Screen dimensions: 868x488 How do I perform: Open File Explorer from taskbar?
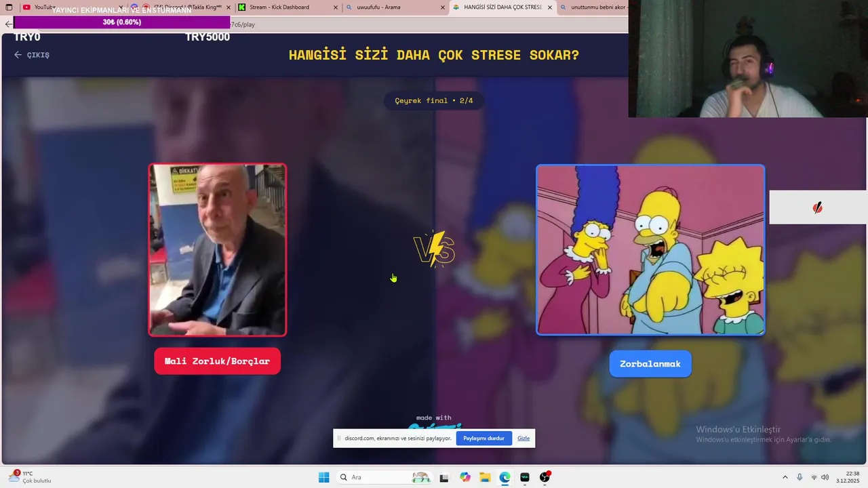[x=485, y=477]
